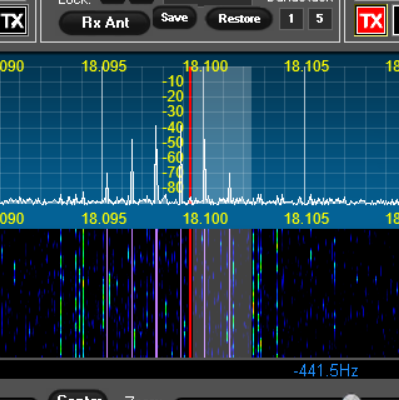Screen dimensions: 399x400
Task: Click the -10 dB scale label
Action: pos(173,81)
